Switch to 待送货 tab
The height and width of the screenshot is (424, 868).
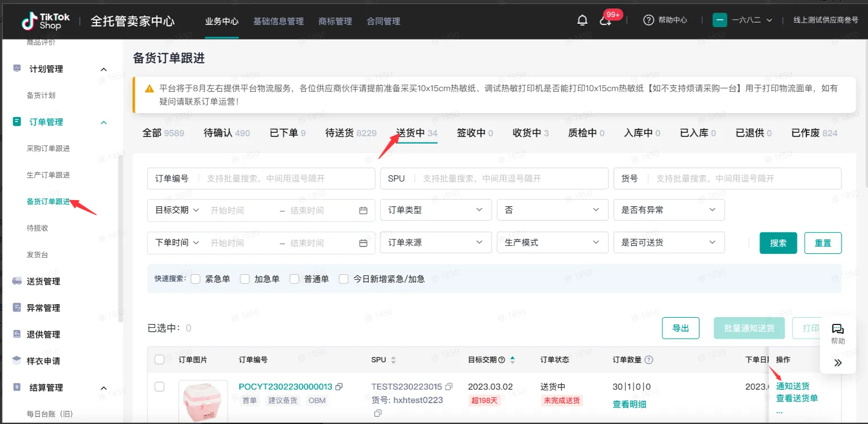click(x=351, y=133)
